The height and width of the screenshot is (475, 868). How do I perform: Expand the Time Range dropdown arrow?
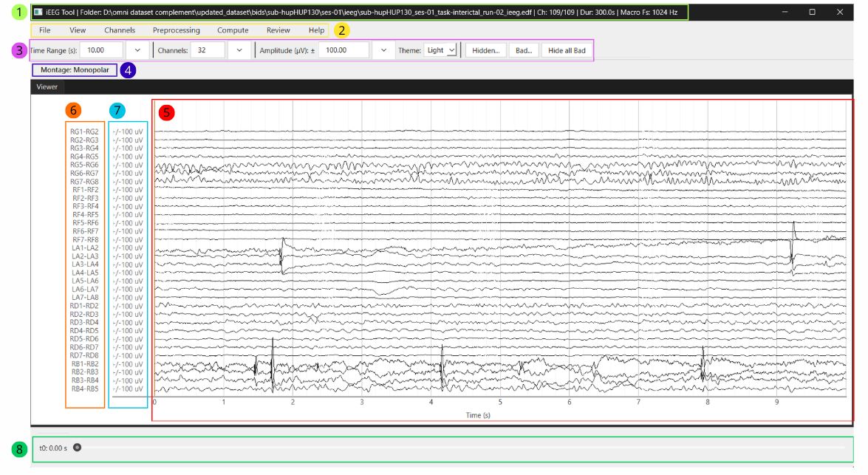[x=137, y=50]
